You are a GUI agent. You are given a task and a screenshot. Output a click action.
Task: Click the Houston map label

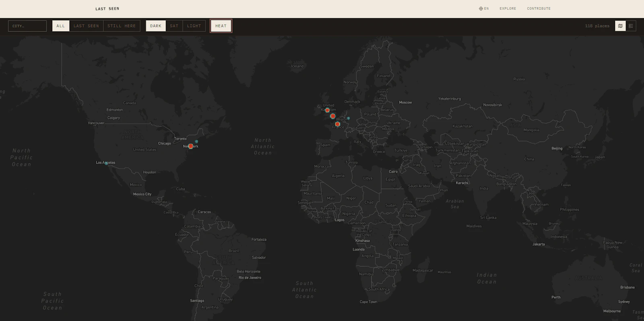pos(149,172)
